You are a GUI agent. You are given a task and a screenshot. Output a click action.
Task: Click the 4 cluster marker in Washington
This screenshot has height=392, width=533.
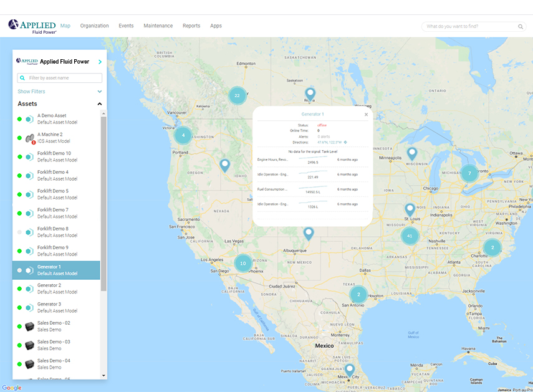(x=183, y=135)
